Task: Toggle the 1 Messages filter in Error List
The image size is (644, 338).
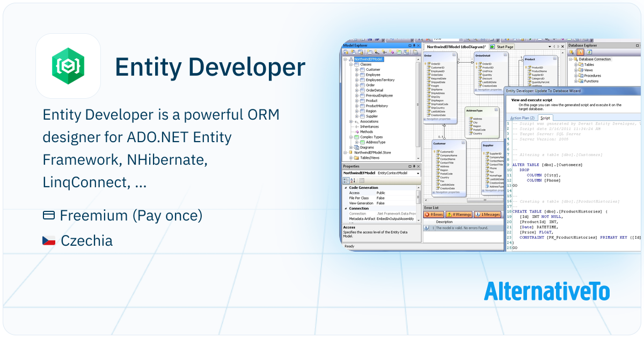Action: point(488,215)
